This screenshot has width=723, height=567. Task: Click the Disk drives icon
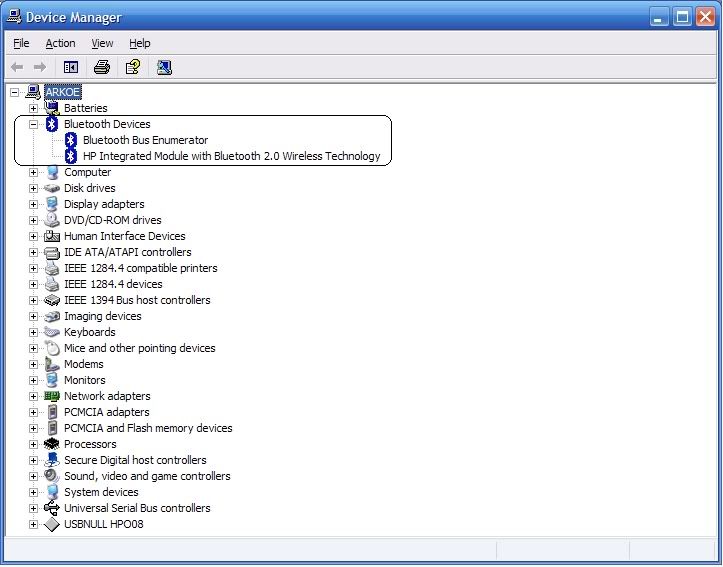[52, 189]
